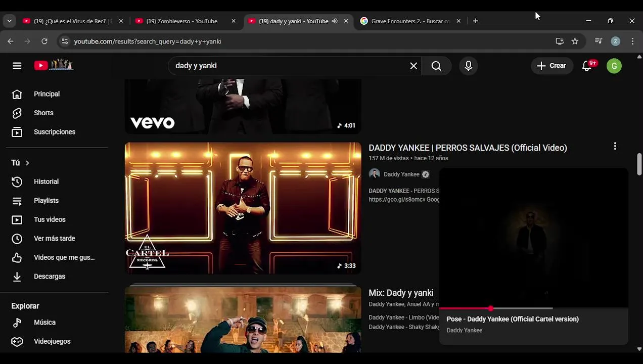Image resolution: width=643 pixels, height=364 pixels.
Task: Click Daddy Yankee name under miniplayer title
Action: [x=464, y=331]
